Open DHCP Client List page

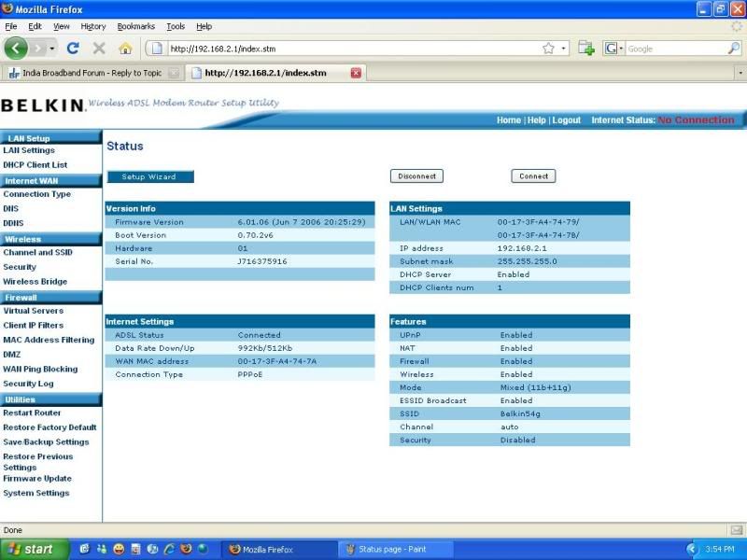tap(35, 165)
